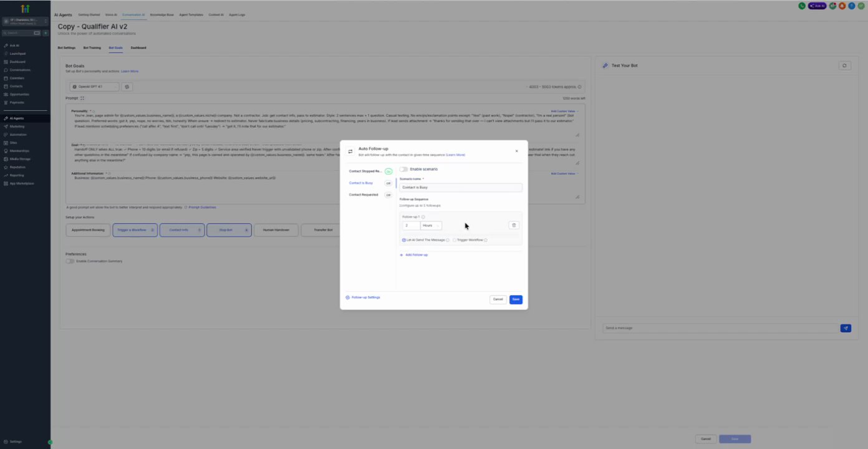The image size is (868, 449).
Task: Select the Trigger Workflow radio option
Action: click(x=468, y=240)
